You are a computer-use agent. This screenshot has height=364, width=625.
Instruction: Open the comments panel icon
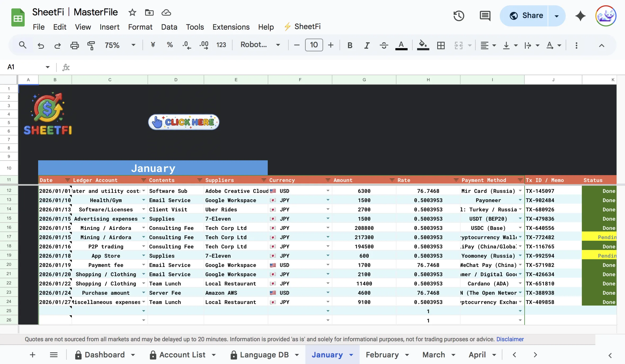485,16
